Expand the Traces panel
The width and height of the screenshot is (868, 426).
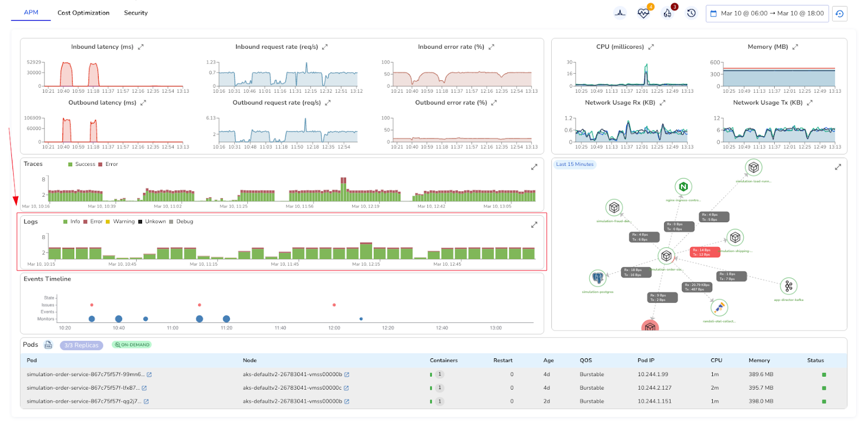click(x=534, y=167)
